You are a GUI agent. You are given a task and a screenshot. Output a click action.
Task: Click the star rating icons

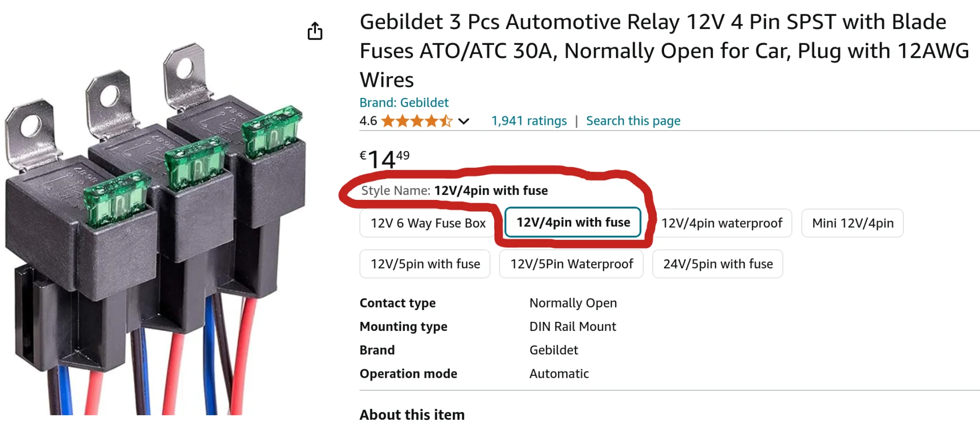click(x=416, y=121)
